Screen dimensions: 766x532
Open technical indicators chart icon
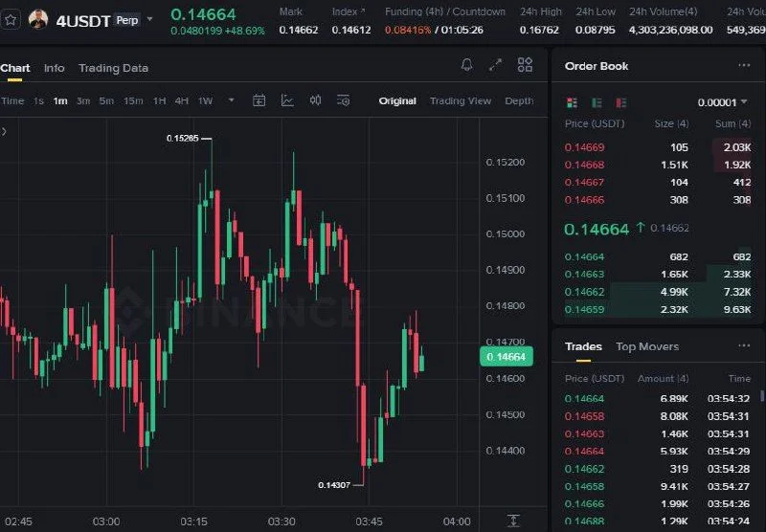pos(287,100)
